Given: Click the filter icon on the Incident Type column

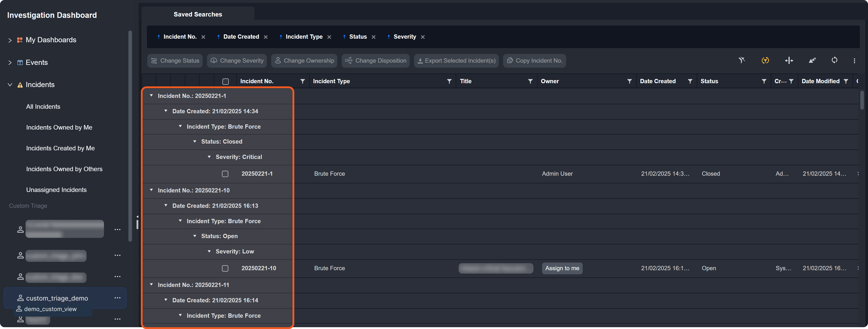Looking at the screenshot, I should click(x=449, y=81).
